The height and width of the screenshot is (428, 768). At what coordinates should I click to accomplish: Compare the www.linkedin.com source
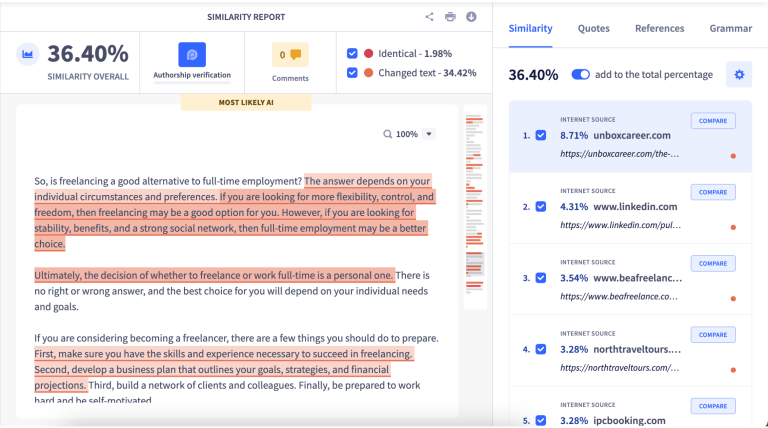point(712,192)
